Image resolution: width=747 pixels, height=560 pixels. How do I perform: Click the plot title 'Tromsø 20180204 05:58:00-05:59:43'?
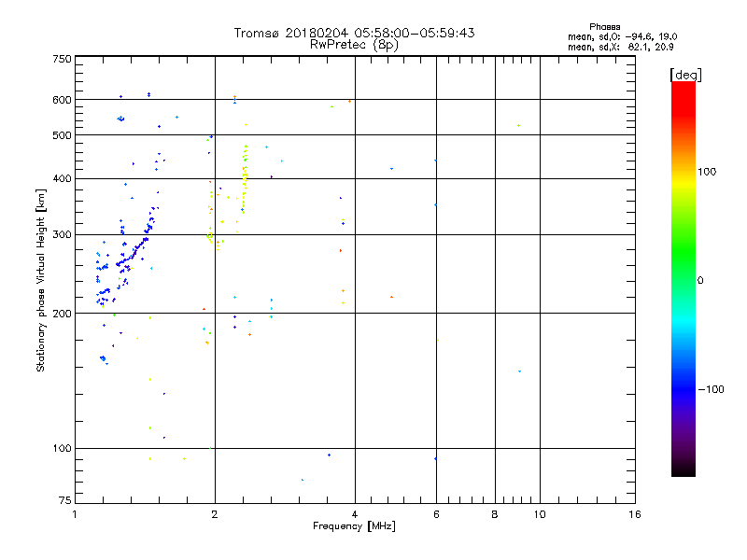click(x=354, y=33)
